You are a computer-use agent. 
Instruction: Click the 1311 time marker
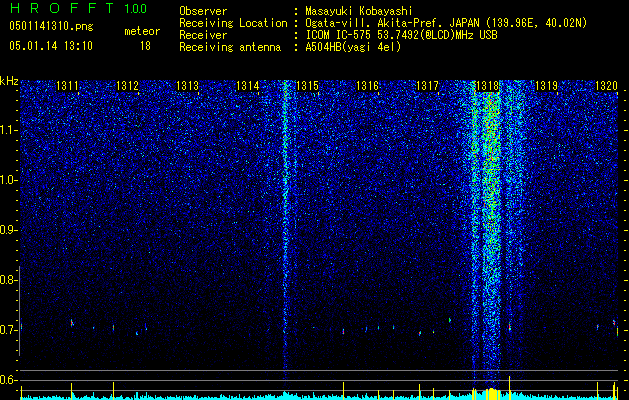(67, 85)
